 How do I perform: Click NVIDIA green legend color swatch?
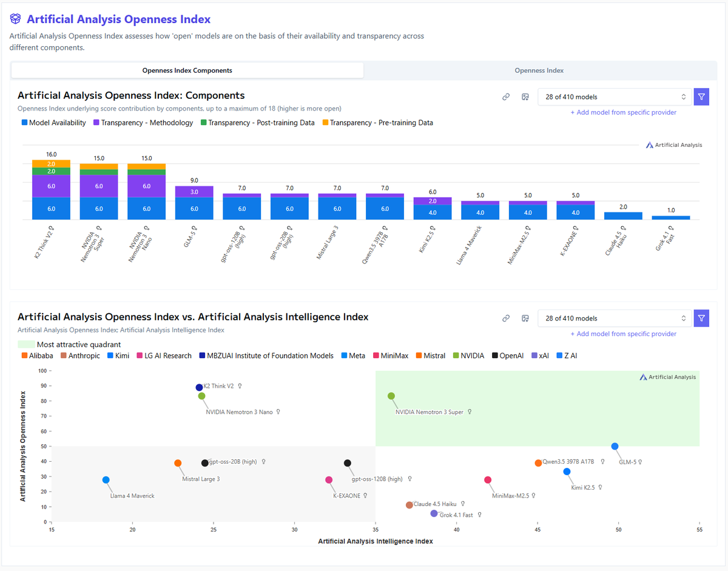(x=456, y=356)
